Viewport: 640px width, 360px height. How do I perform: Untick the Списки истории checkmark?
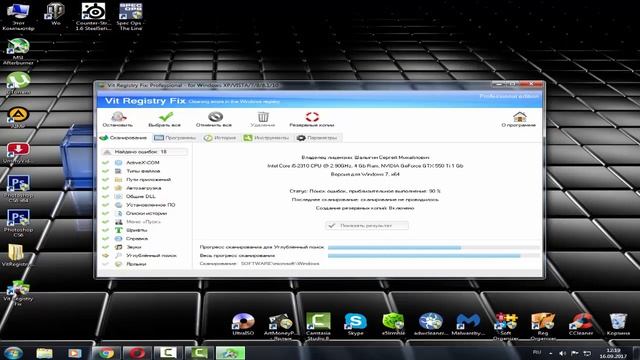click(106, 213)
